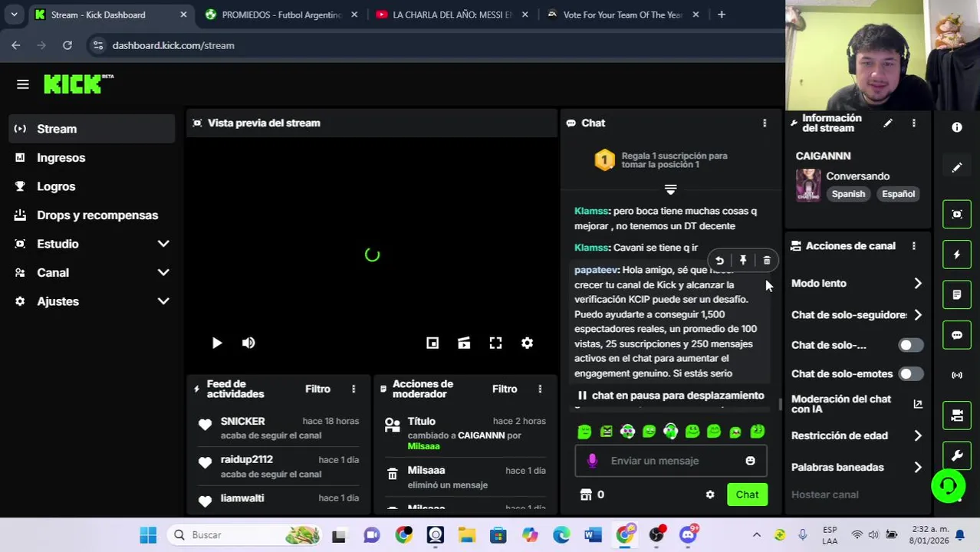
Task: Play the stream preview
Action: click(216, 343)
